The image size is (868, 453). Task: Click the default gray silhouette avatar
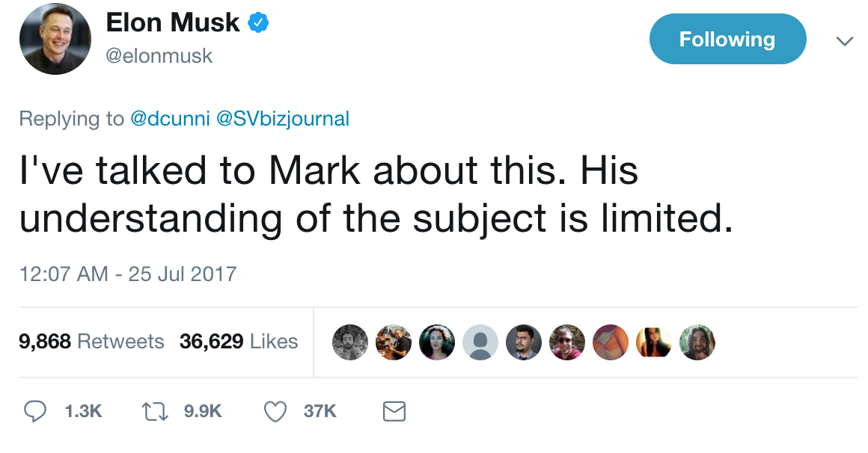[480, 342]
